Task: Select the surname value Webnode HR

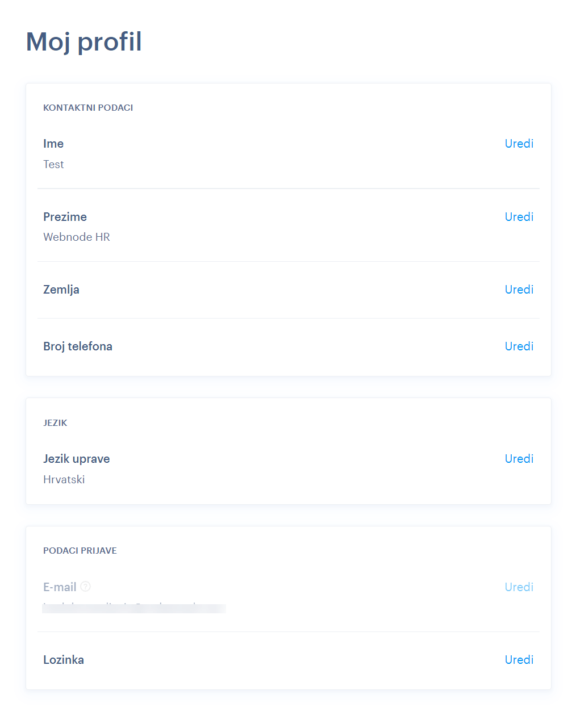Action: pyautogui.click(x=77, y=237)
